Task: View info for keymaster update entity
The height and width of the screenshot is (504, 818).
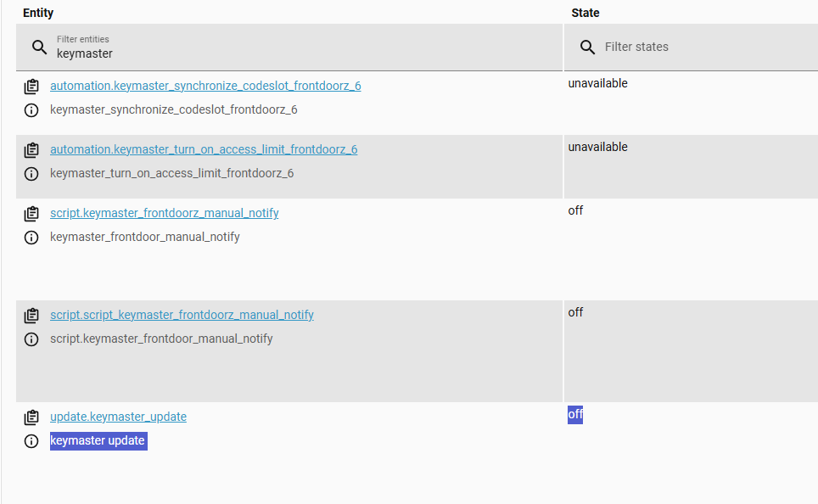Action: click(x=31, y=441)
